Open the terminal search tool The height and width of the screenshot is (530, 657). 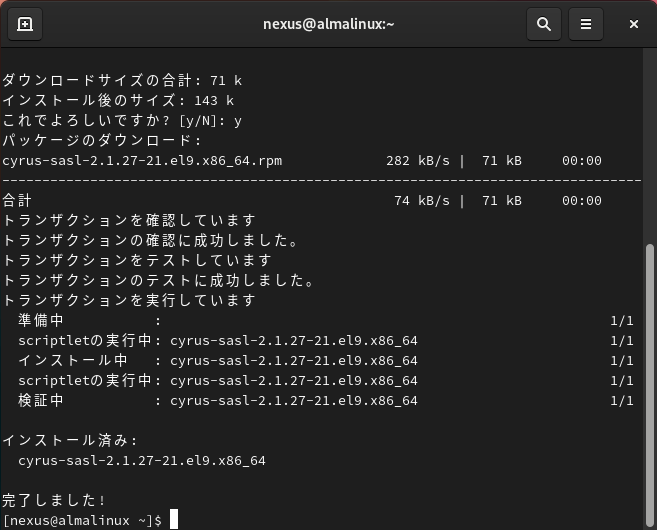tap(544, 25)
